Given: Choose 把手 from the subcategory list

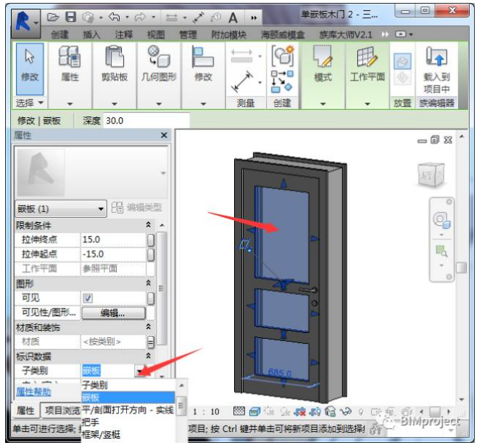Looking at the screenshot, I should (90, 422).
